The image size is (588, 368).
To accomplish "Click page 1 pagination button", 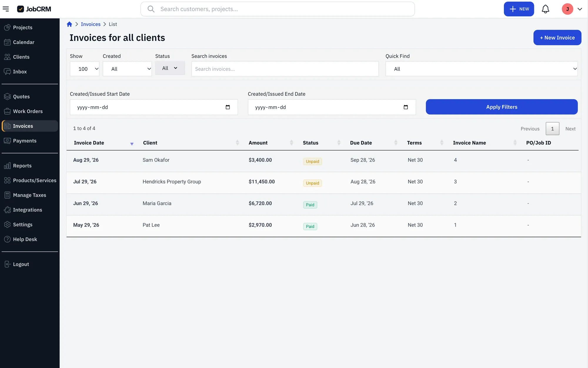I will [552, 129].
